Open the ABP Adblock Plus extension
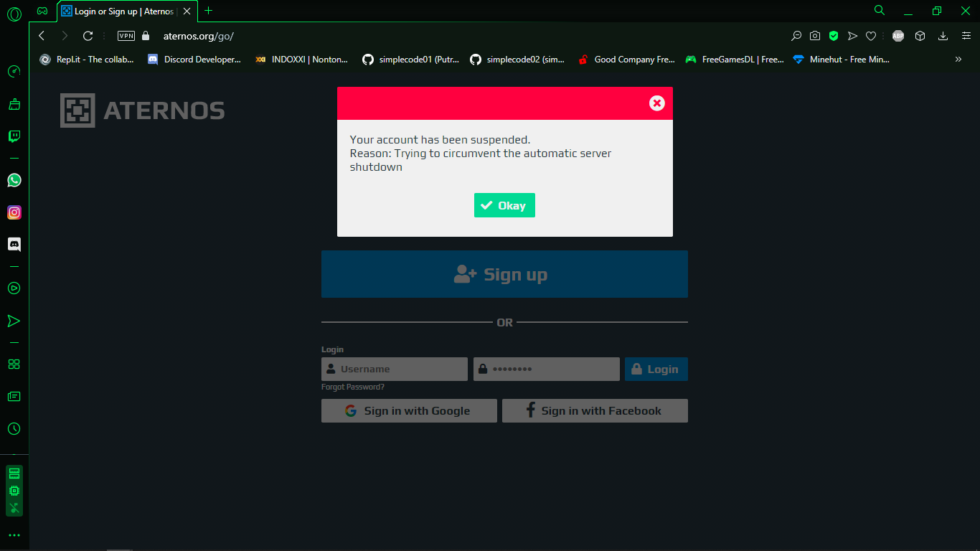Screen dimensions: 980x551 pyautogui.click(x=898, y=36)
